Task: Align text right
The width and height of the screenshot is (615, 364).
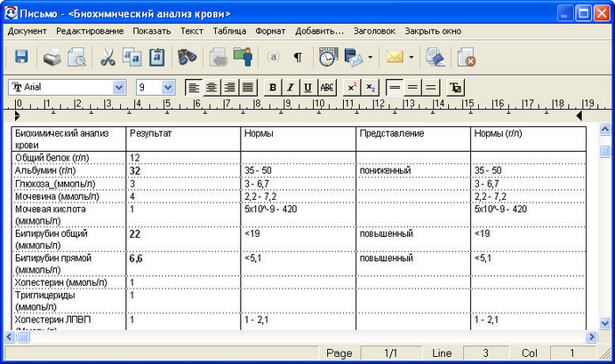Action: (229, 87)
